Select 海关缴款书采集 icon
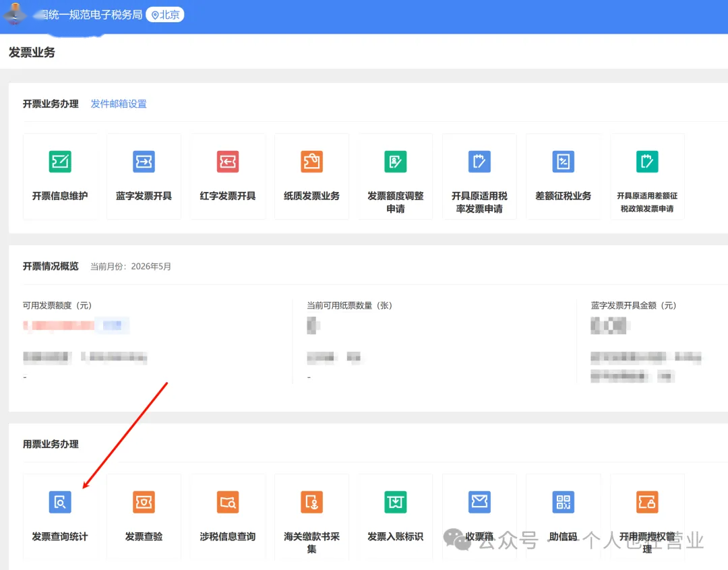The width and height of the screenshot is (728, 570). pyautogui.click(x=311, y=502)
